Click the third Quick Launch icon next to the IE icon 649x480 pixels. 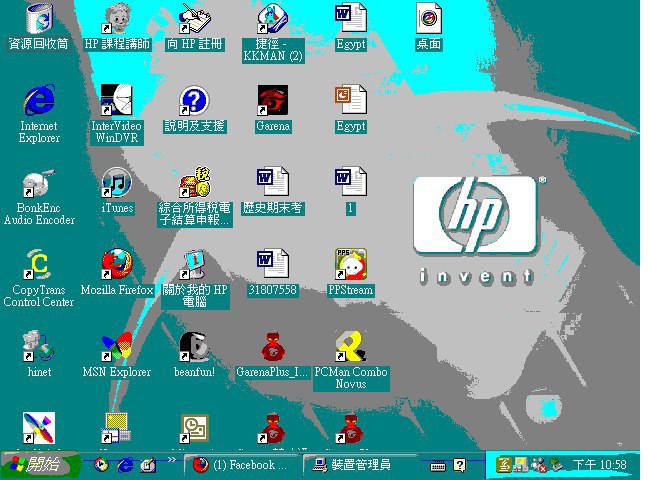(x=148, y=465)
